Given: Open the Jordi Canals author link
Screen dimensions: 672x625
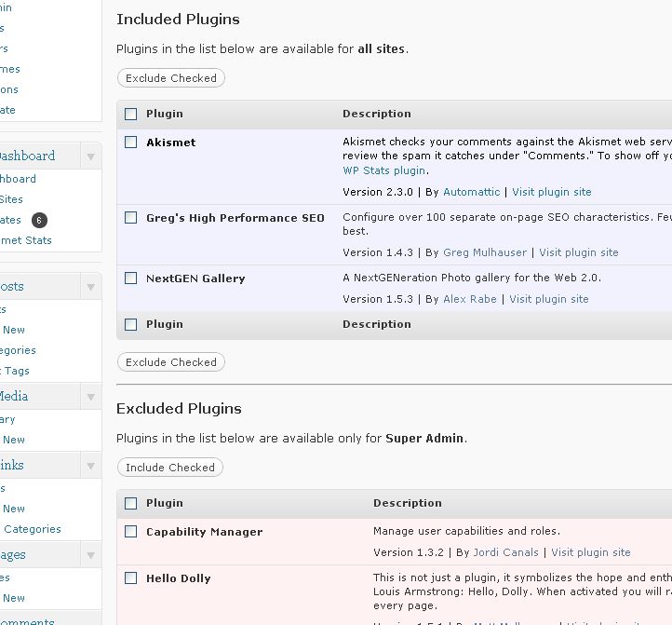Looking at the screenshot, I should pyautogui.click(x=505, y=552).
